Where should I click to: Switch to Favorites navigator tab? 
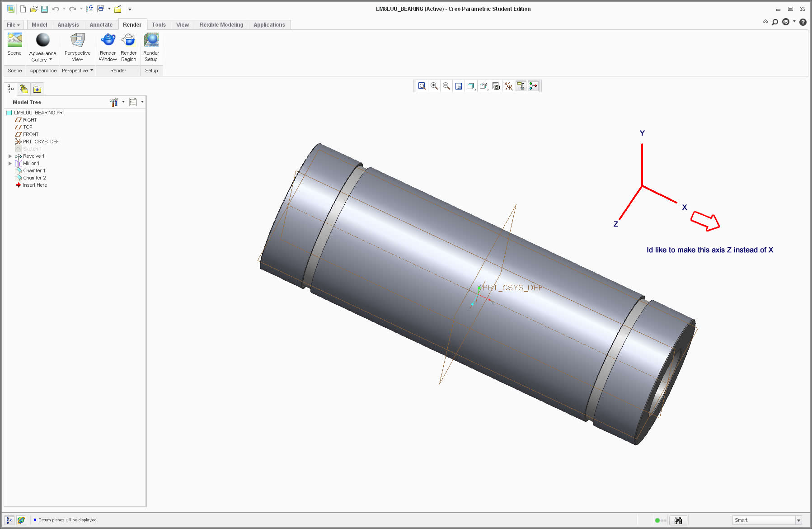coord(37,89)
